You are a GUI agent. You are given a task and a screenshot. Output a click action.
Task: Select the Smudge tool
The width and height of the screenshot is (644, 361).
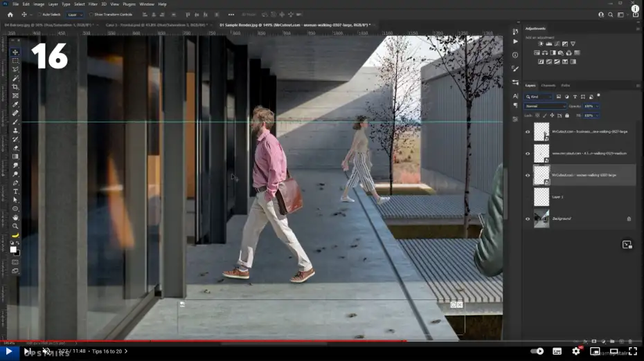15,165
